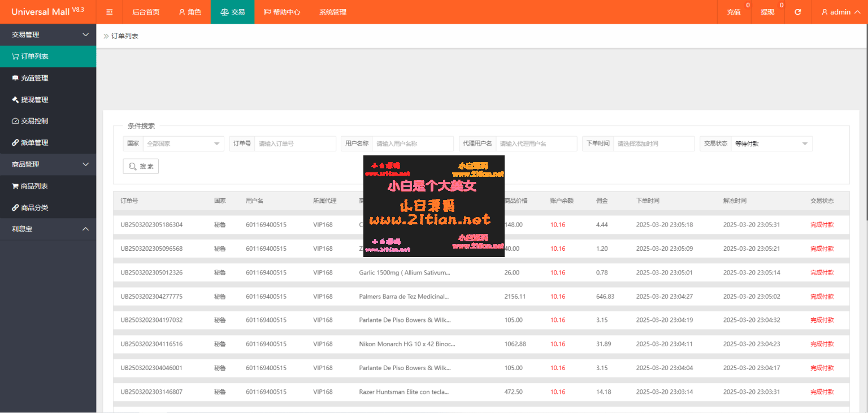Click the 账户余额 column header
The width and height of the screenshot is (868, 413).
tap(562, 201)
